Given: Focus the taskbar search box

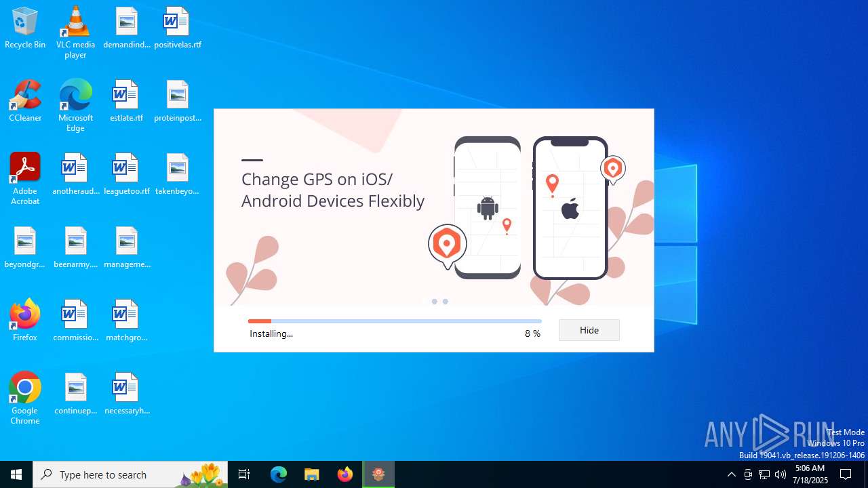Looking at the screenshot, I should coord(130,474).
